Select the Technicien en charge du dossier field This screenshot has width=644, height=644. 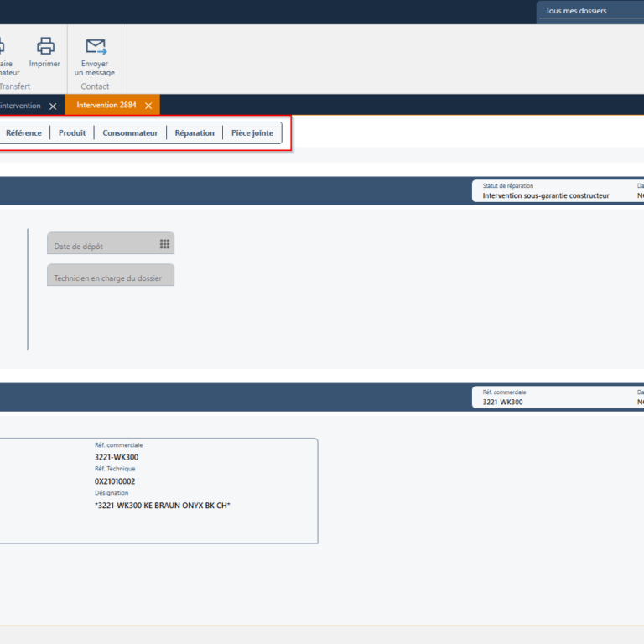(x=110, y=277)
